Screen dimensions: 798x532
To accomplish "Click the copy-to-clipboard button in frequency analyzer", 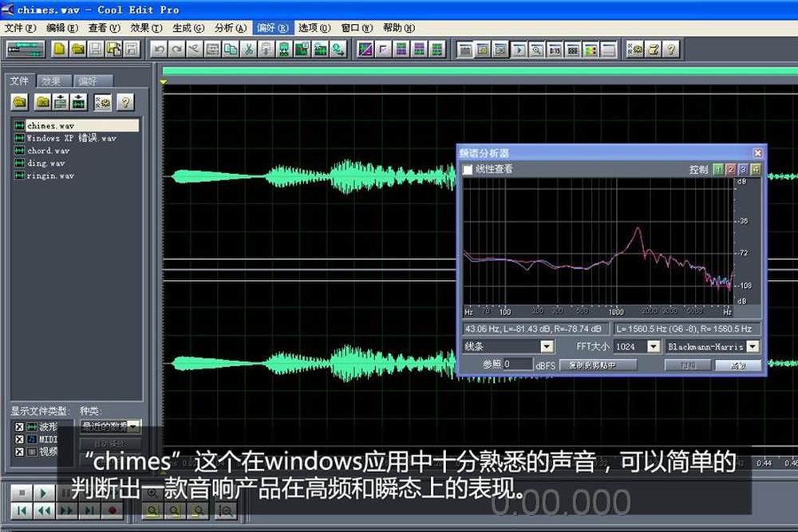I will [x=598, y=365].
